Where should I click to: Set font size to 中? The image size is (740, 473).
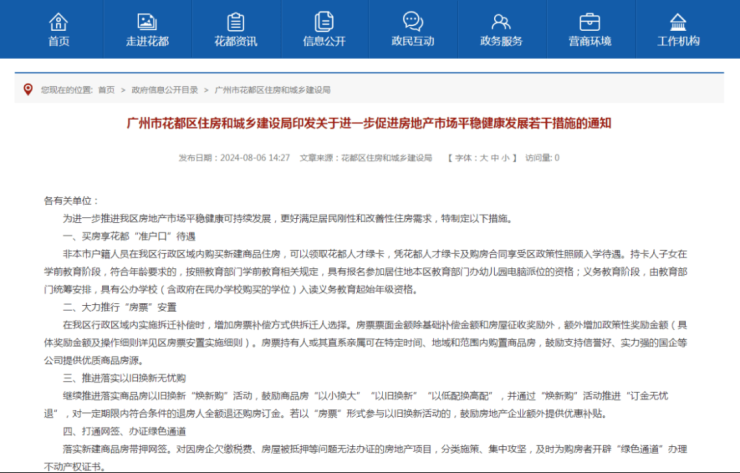click(x=495, y=158)
